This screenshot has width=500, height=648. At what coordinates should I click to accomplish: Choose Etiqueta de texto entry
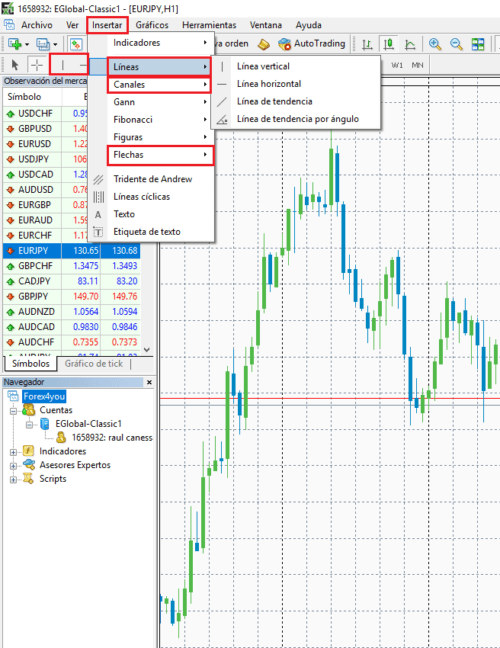tap(152, 232)
